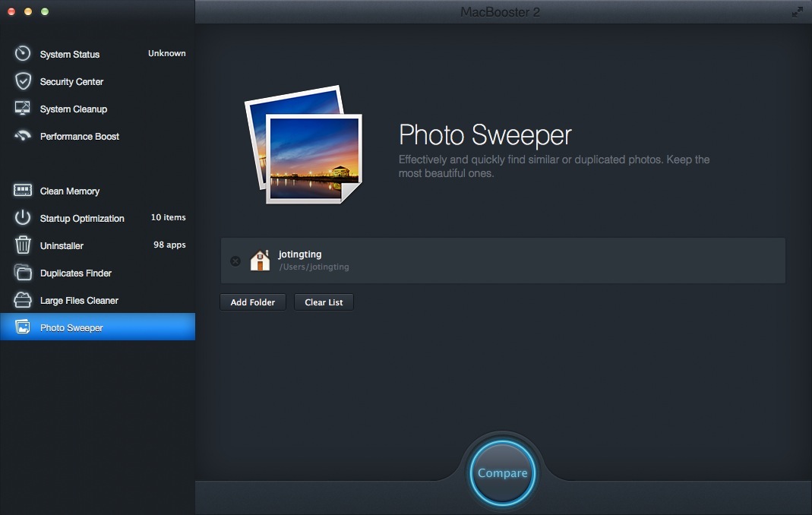Open the Startup Optimization 10 items count
812x515 pixels.
click(168, 218)
